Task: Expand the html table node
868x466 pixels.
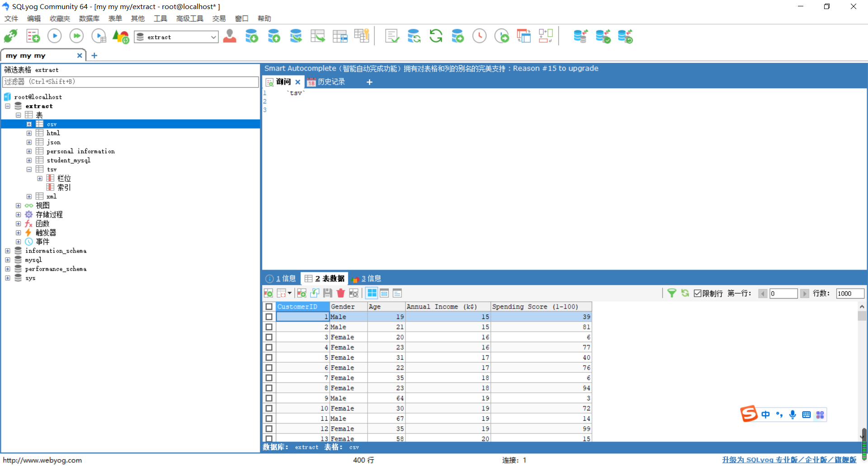Action: point(29,133)
